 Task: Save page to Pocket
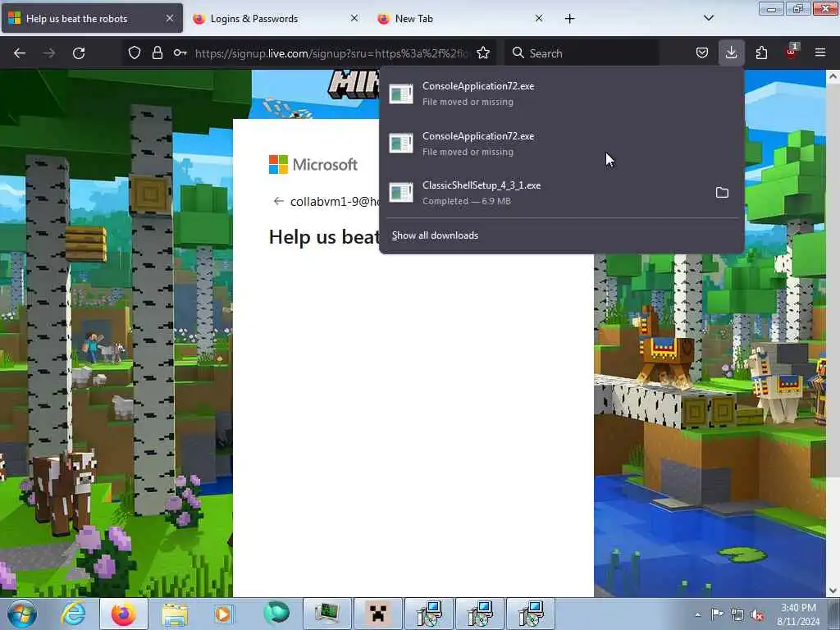point(702,52)
